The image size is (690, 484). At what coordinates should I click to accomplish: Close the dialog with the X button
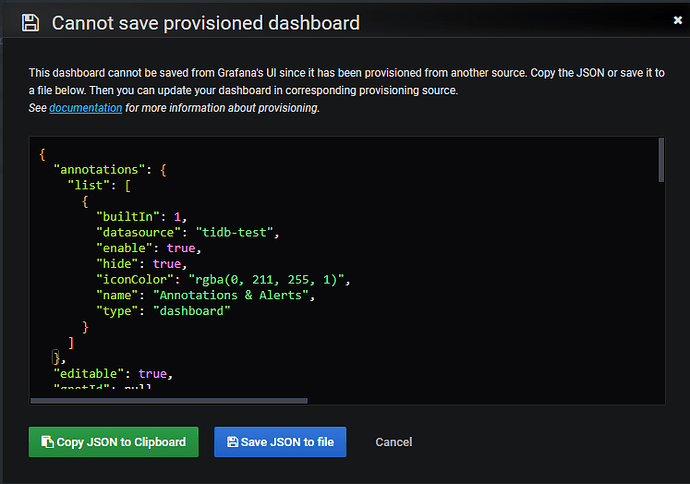coord(679,19)
